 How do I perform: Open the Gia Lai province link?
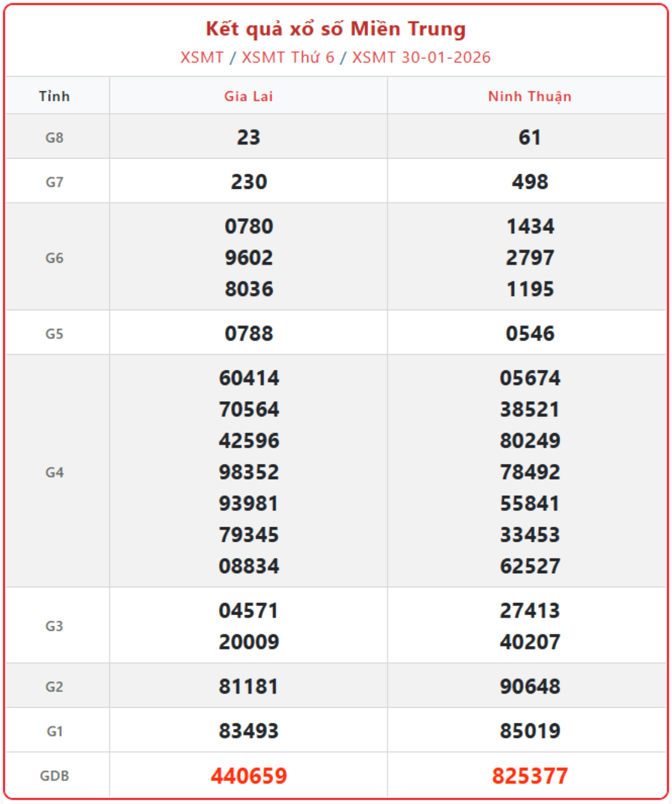(249, 96)
